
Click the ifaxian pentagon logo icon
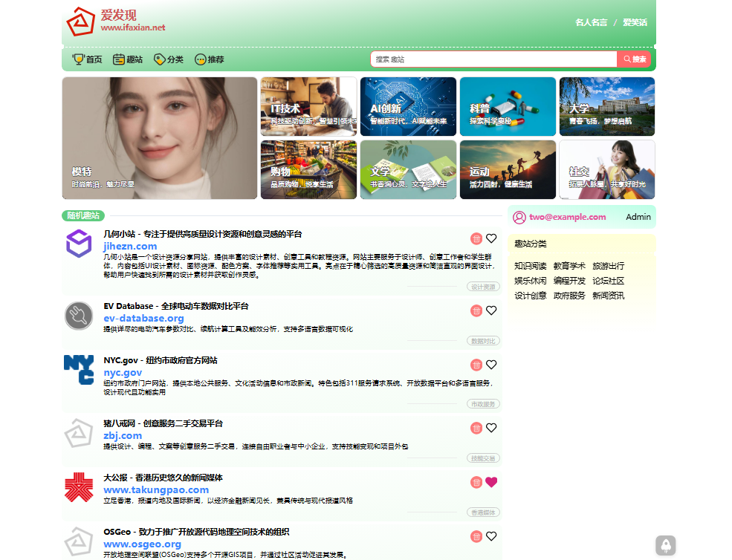pyautogui.click(x=80, y=22)
